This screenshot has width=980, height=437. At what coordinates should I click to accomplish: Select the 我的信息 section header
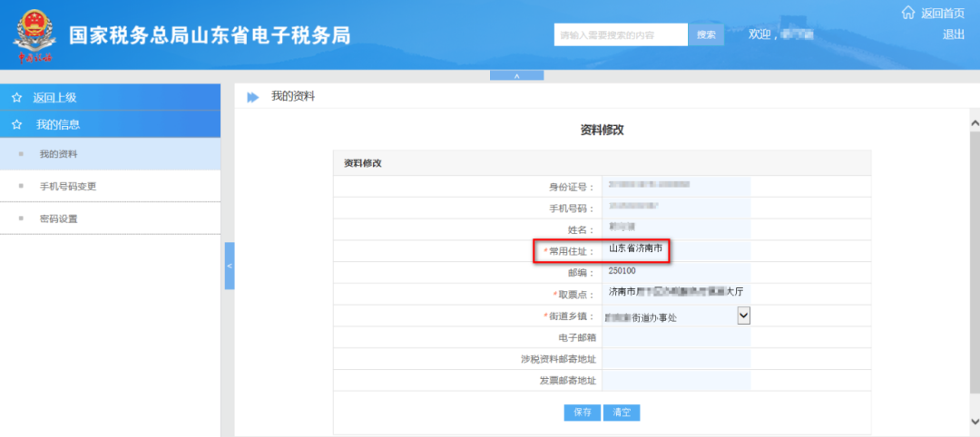click(110, 125)
